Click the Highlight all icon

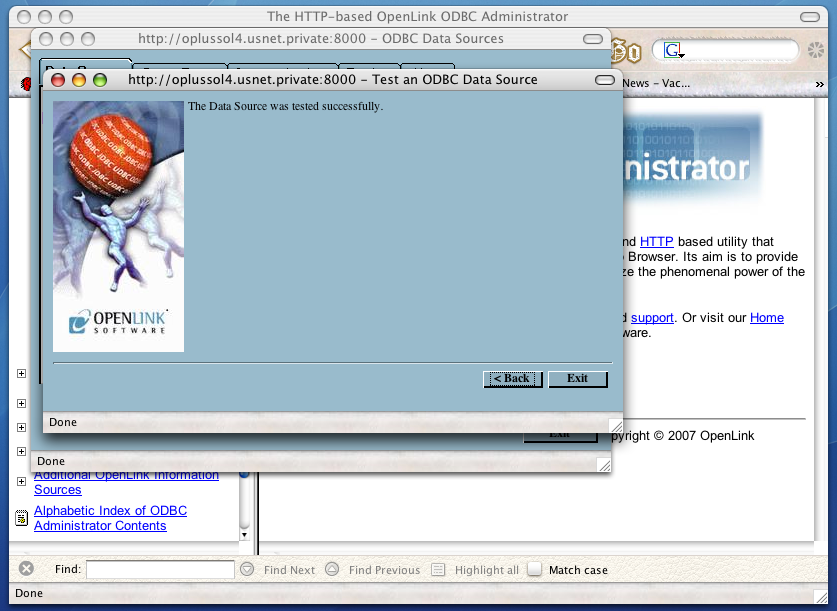point(438,569)
